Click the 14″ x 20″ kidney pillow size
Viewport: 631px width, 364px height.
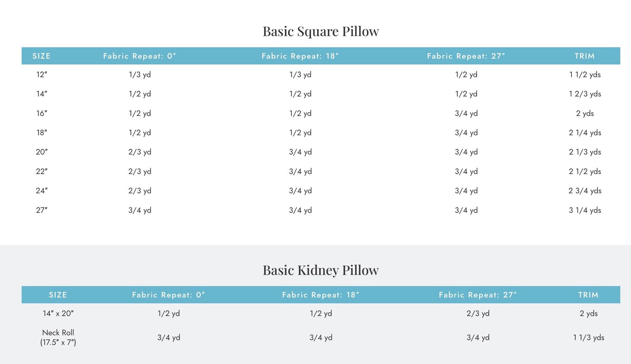(58, 314)
